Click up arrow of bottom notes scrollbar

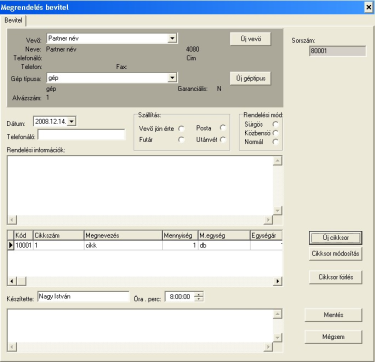278,314
